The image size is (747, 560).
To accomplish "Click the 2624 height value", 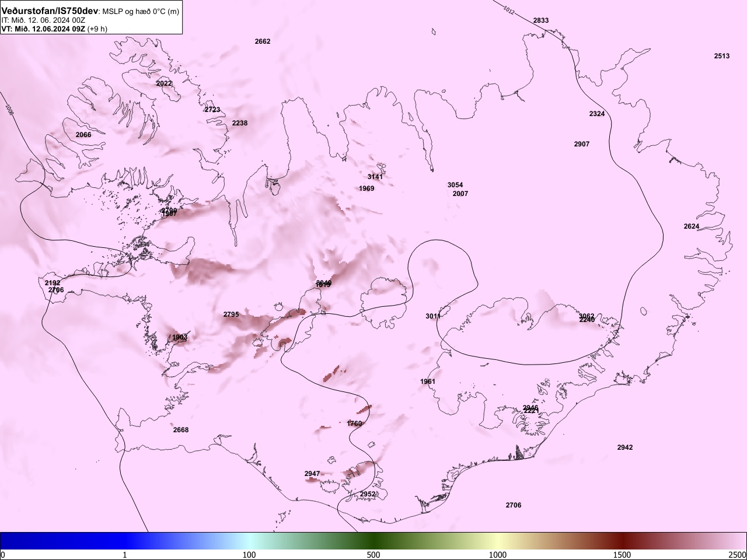I will tap(692, 226).
